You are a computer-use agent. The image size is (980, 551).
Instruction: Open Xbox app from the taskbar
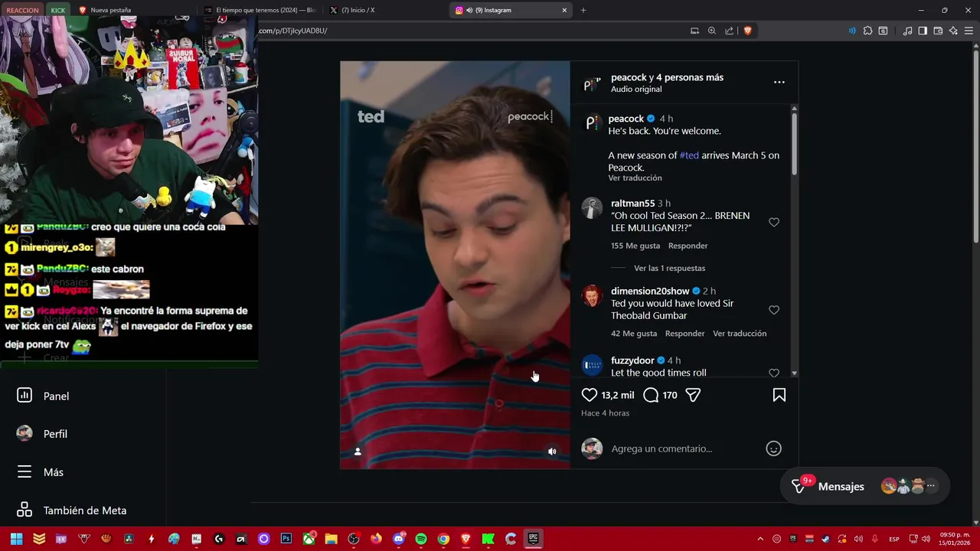(x=309, y=539)
